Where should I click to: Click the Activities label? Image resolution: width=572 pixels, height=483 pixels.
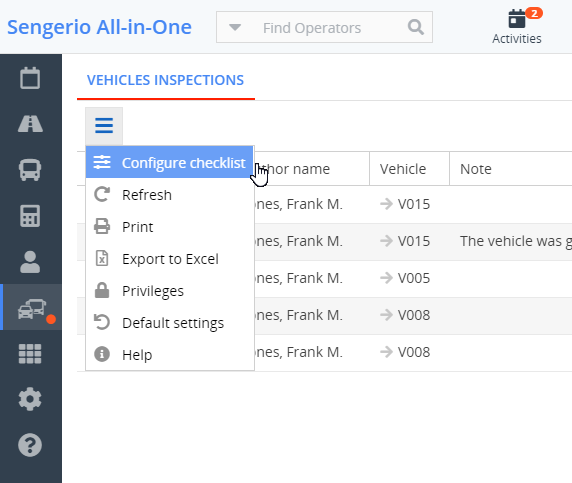pos(517,39)
